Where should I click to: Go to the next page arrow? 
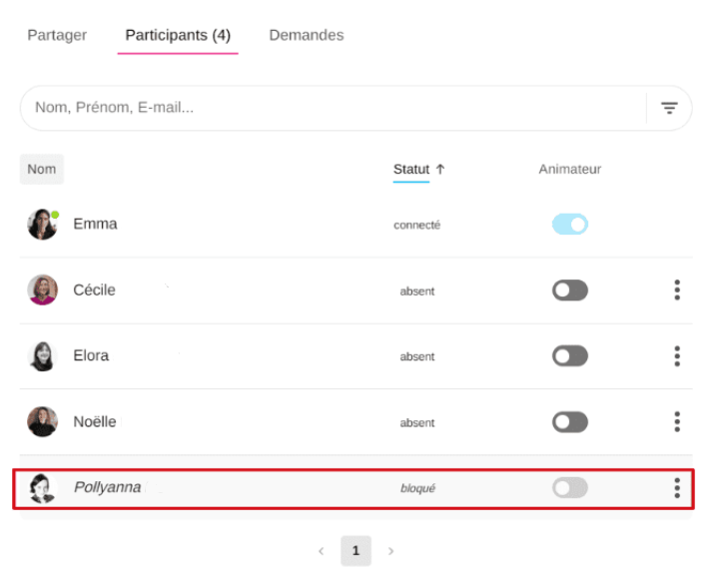click(390, 551)
